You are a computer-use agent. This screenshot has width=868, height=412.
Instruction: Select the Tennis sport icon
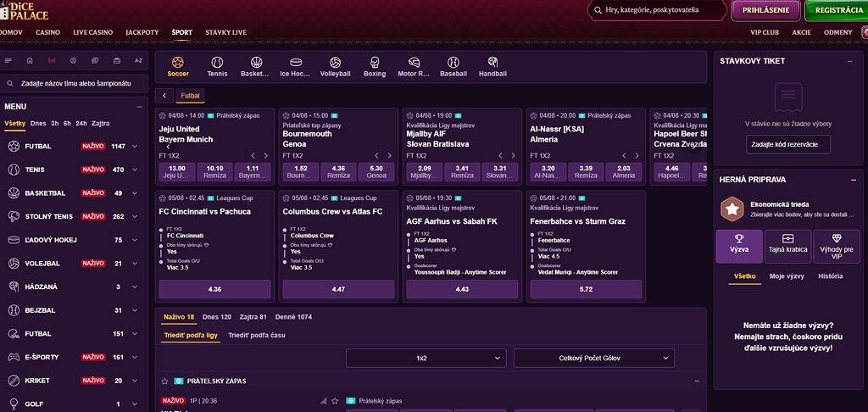[x=217, y=62]
